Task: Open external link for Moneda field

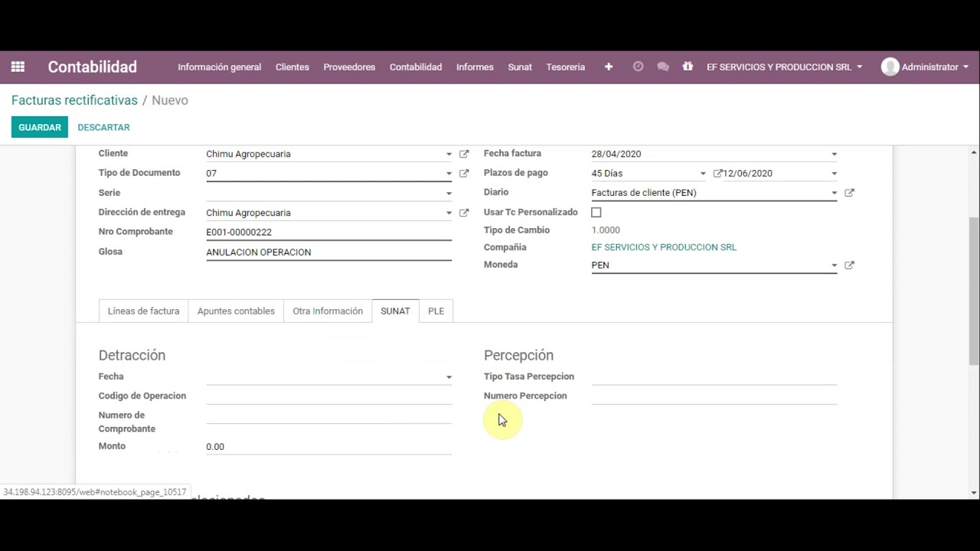Action: pos(849,266)
